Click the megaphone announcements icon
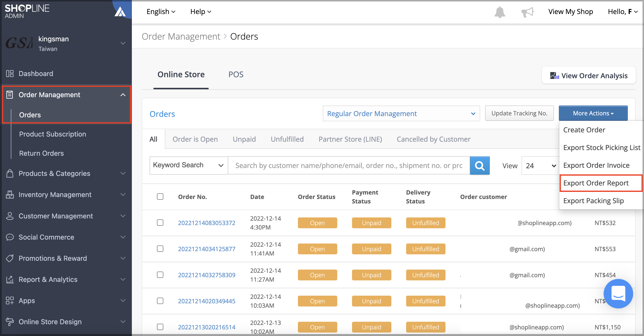The height and width of the screenshot is (336, 644). click(x=527, y=12)
